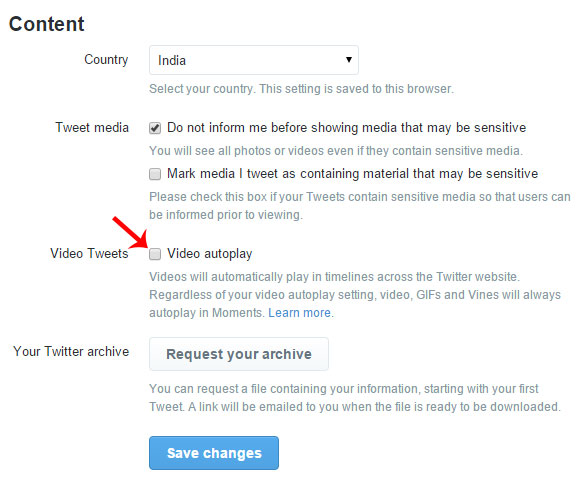Click the Country field label
Viewport: 583px width, 478px height.
tap(106, 59)
